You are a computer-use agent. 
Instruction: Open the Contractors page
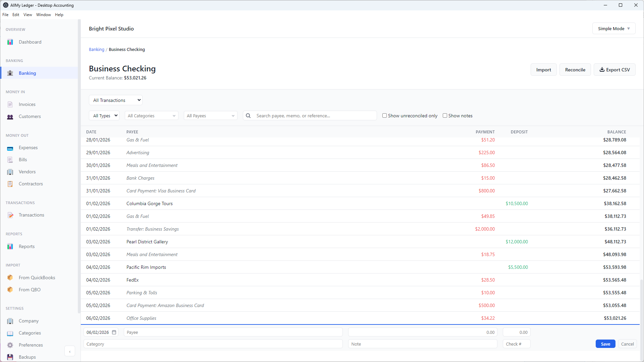point(31,184)
